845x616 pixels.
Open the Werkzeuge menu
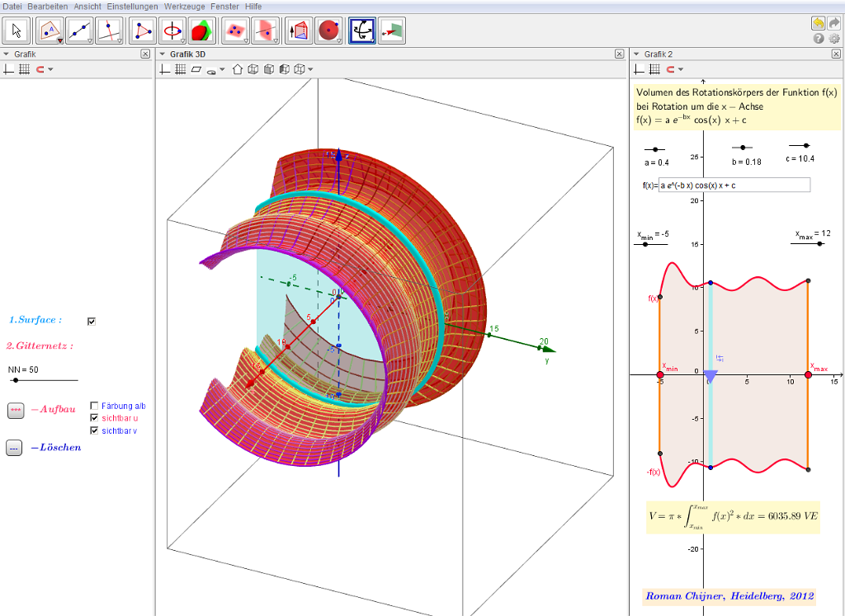point(183,6)
